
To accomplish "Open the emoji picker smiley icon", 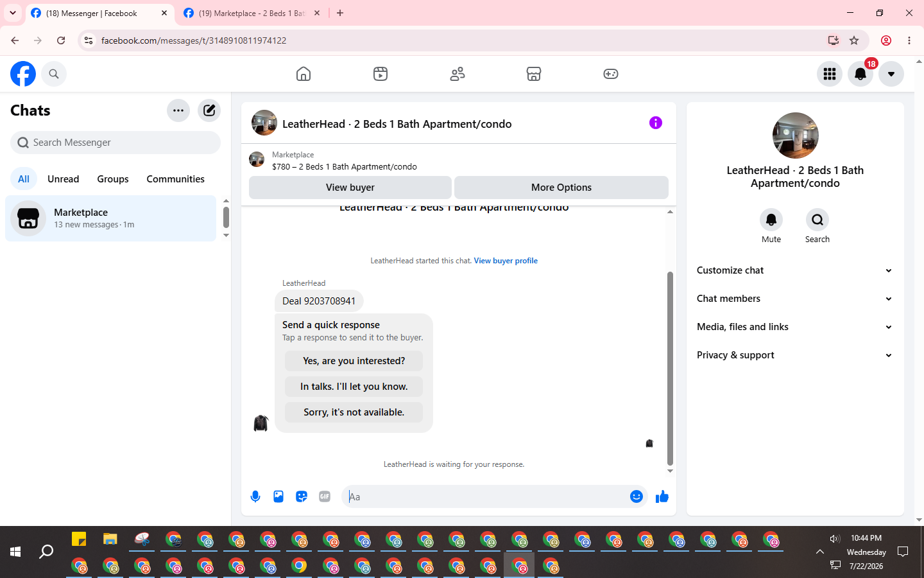I will click(x=637, y=496).
